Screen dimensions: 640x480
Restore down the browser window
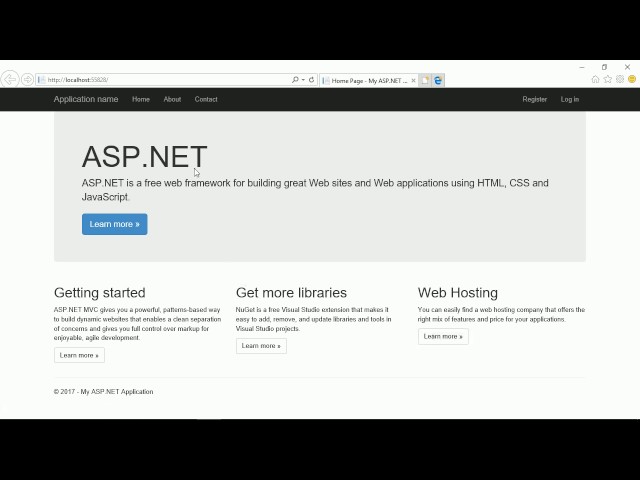click(x=604, y=67)
